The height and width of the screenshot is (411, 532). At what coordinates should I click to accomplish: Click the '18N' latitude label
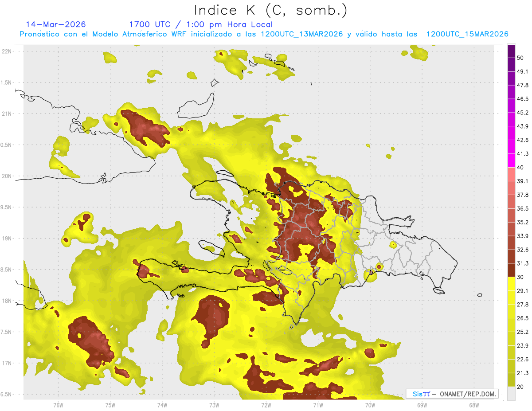pyautogui.click(x=6, y=301)
